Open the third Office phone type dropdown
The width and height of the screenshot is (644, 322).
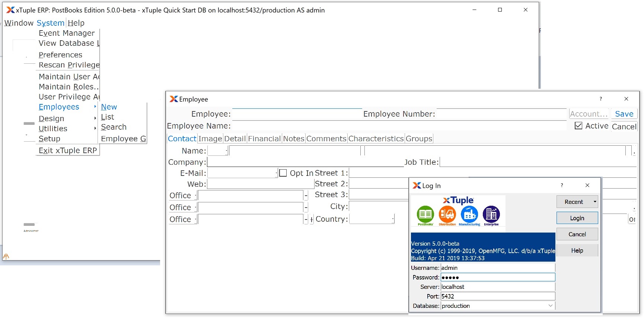click(x=183, y=220)
